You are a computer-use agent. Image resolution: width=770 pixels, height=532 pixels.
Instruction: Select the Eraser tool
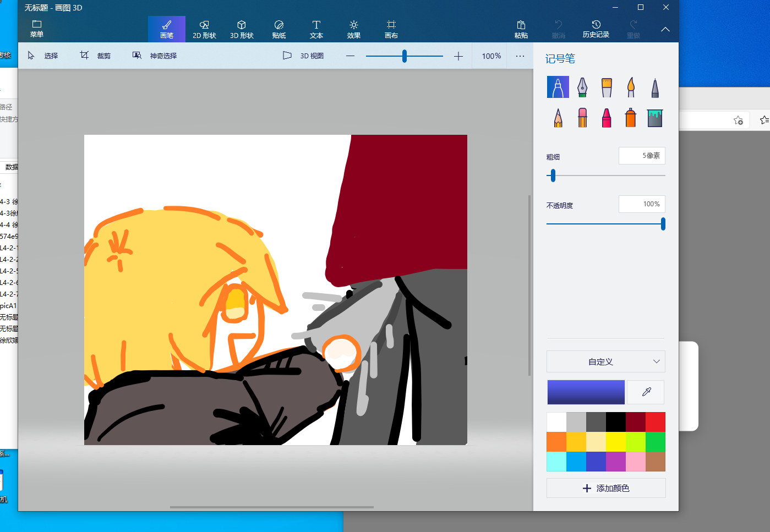pyautogui.click(x=582, y=118)
